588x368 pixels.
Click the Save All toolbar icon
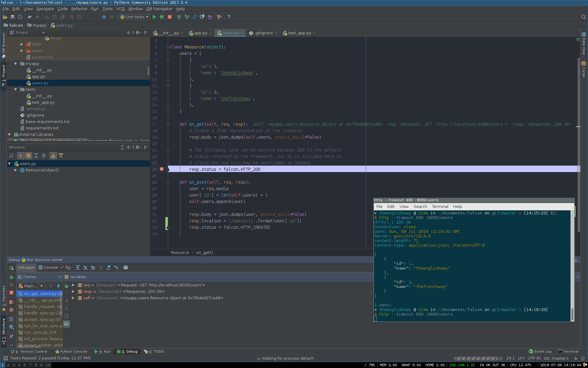[x=13, y=17]
